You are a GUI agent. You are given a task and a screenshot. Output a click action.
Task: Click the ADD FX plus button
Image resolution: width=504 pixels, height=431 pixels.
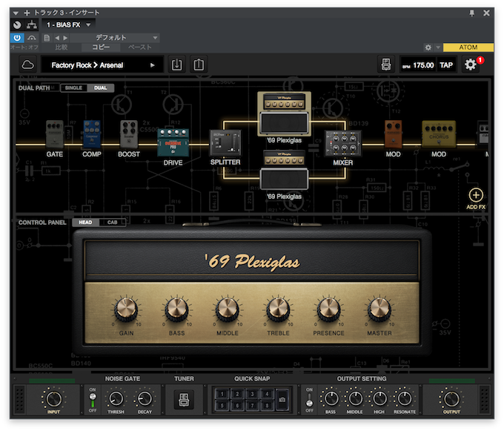[476, 195]
